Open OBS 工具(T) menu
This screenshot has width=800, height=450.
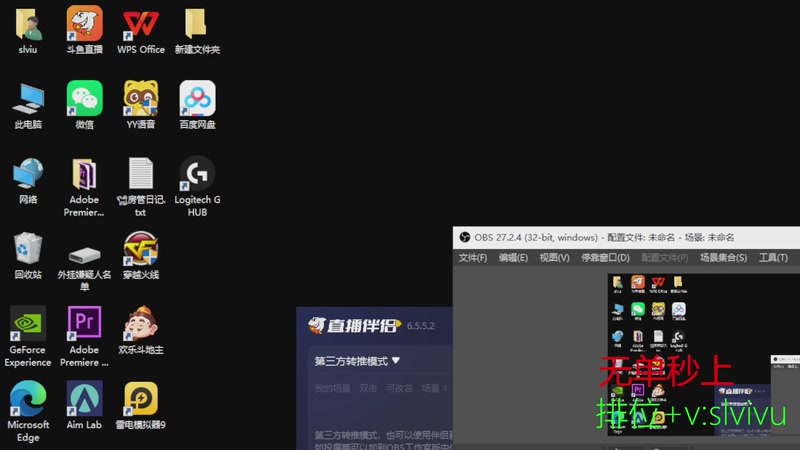point(773,258)
